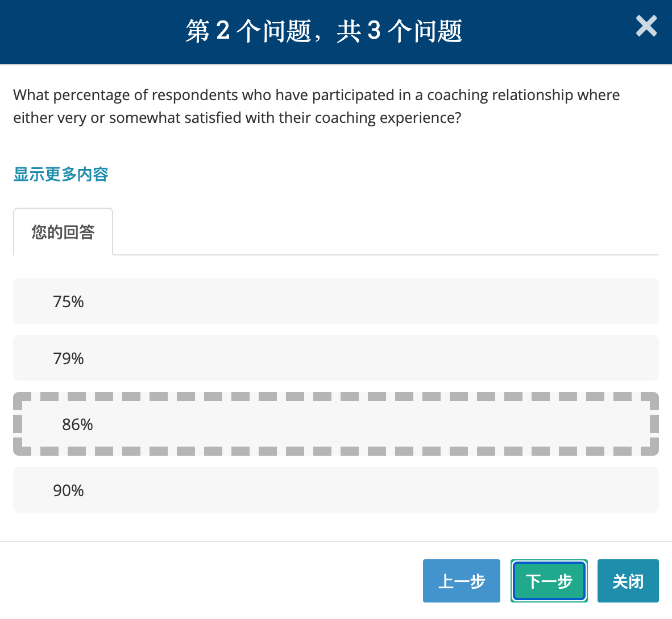
Task: Advance with the green 下一步 button
Action: coord(549,581)
